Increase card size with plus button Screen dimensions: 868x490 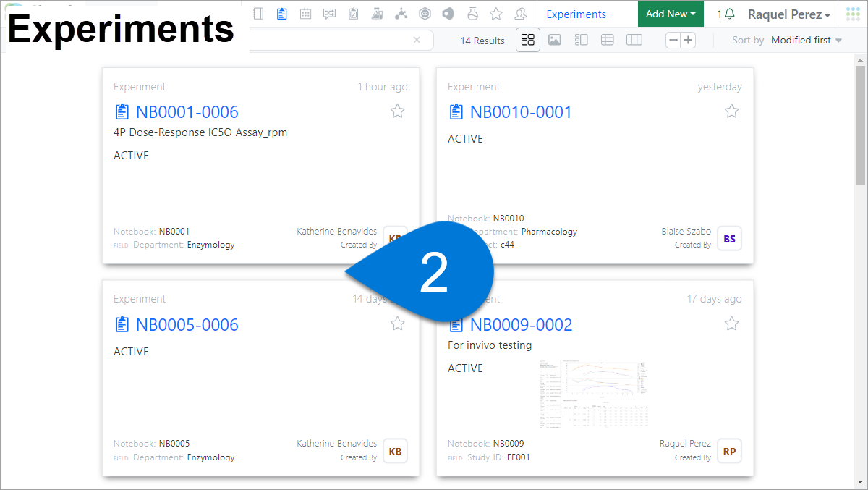[x=688, y=40]
